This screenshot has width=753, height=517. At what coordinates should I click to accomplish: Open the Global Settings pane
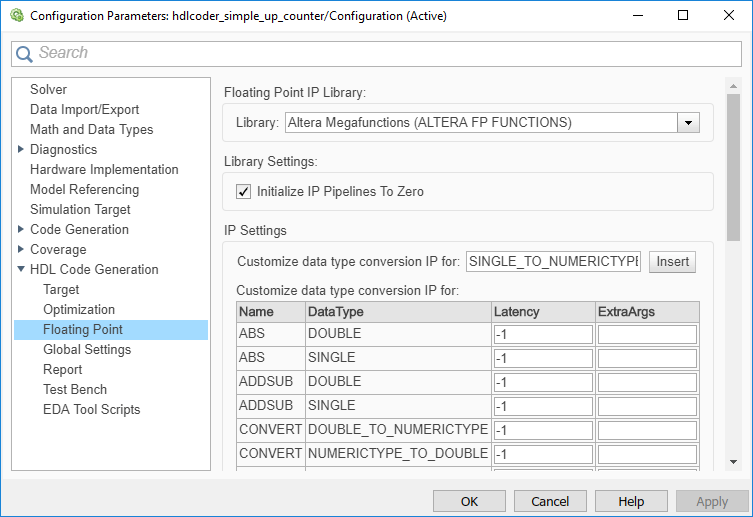[87, 349]
